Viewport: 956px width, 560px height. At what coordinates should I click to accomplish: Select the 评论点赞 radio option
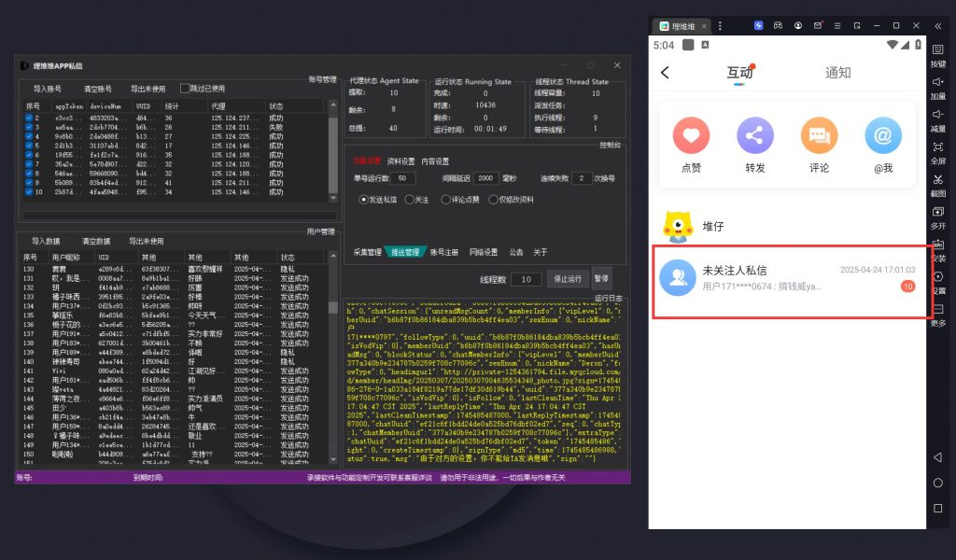tap(446, 200)
